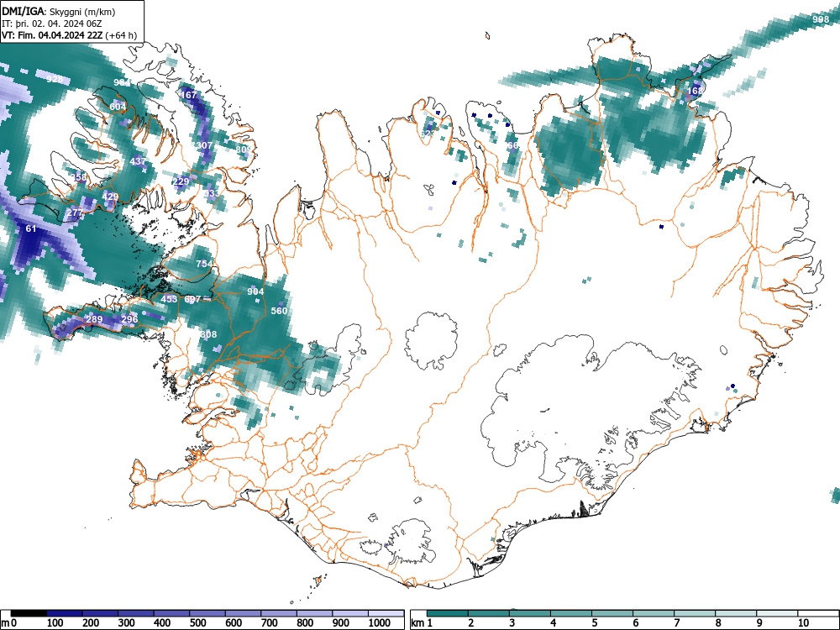Click the visibility value 754 on the map
Viewport: 840px width, 630px height.
(x=204, y=264)
